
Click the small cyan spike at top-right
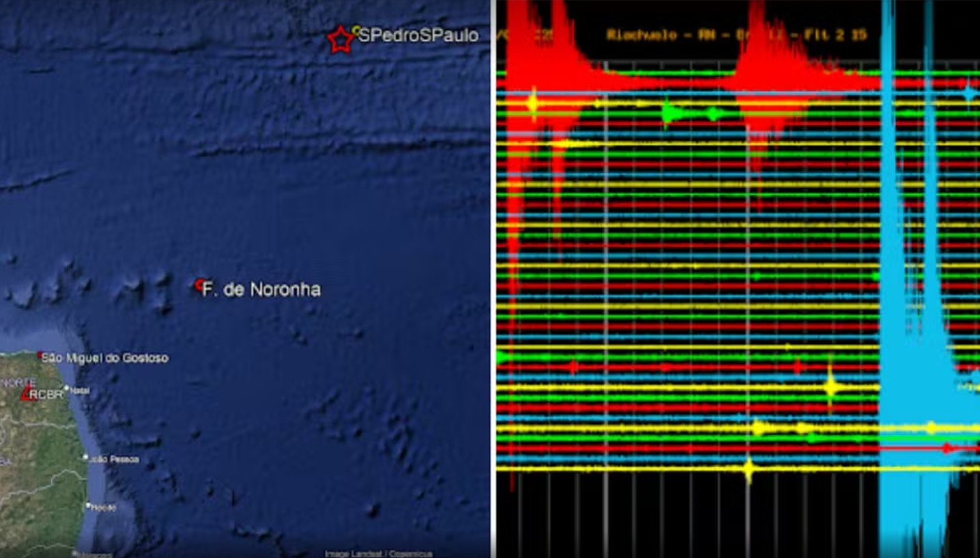(969, 92)
